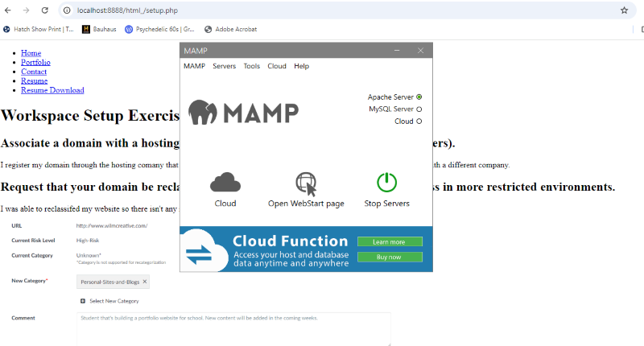Click the MAMP window title bar text
The width and height of the screenshot is (644, 346).
coord(196,51)
